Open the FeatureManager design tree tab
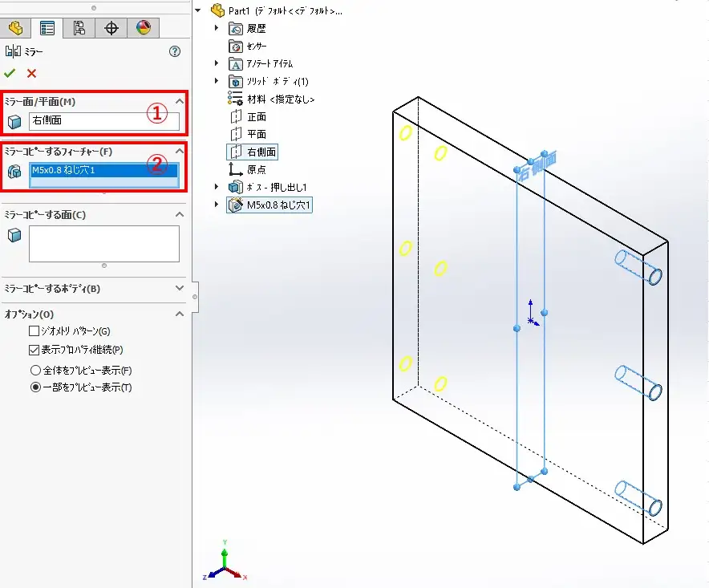The height and width of the screenshot is (588, 709). click(15, 28)
